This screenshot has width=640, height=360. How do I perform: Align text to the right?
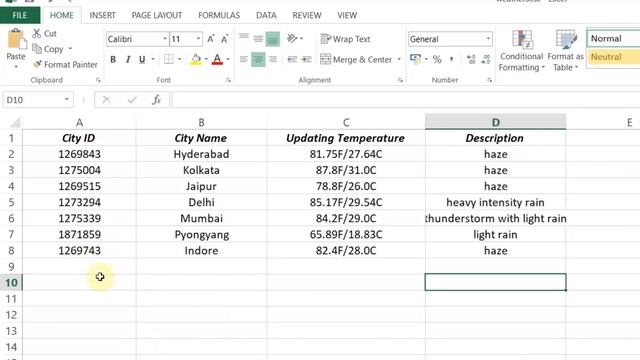[x=273, y=60]
